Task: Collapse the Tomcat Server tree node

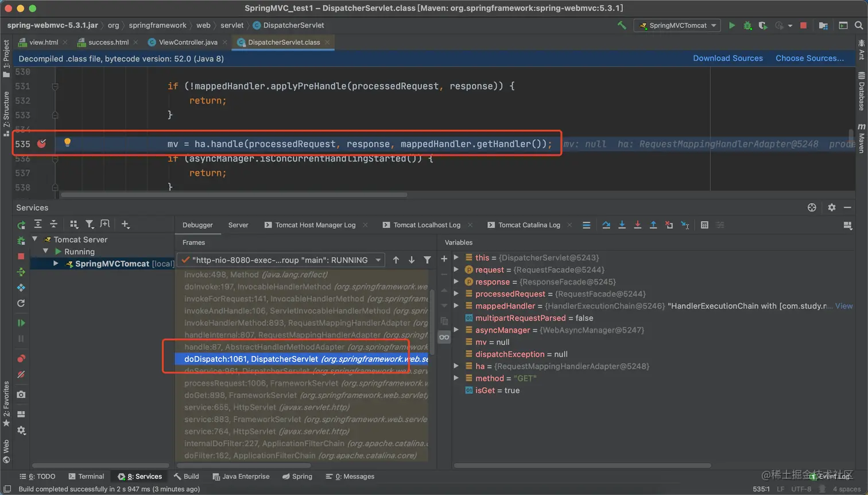Action: [35, 239]
